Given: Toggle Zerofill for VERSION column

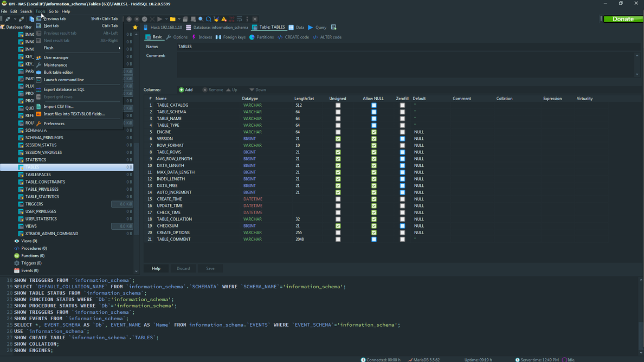Looking at the screenshot, I should point(402,139).
